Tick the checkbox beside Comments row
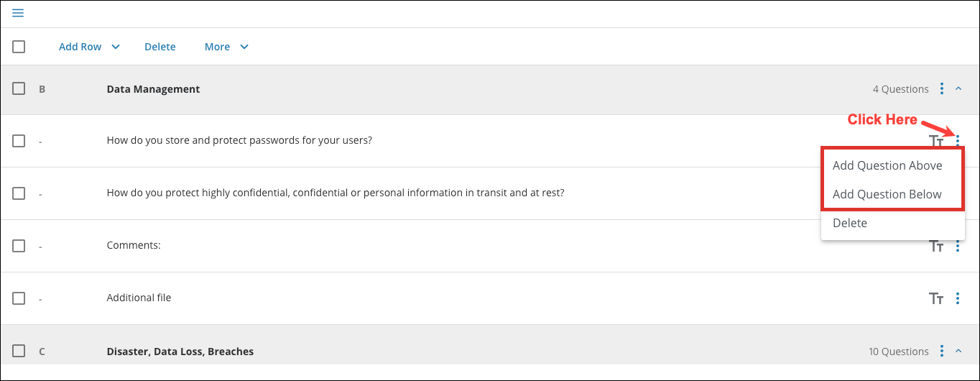Image resolution: width=980 pixels, height=381 pixels. point(19,246)
